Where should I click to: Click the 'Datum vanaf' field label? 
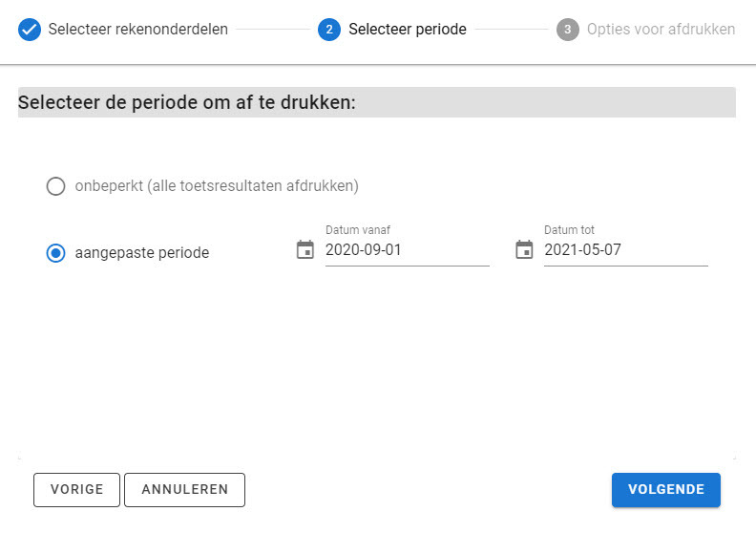358,230
